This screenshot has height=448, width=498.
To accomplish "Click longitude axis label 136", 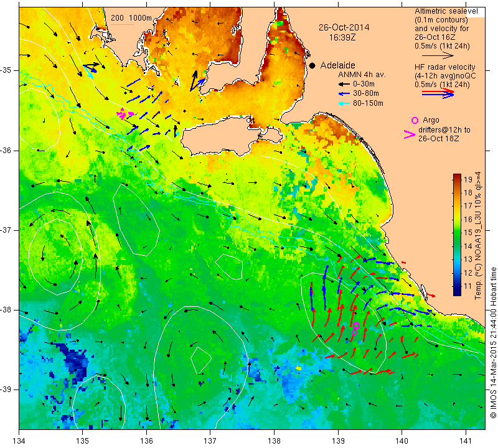I will [x=146, y=441].
